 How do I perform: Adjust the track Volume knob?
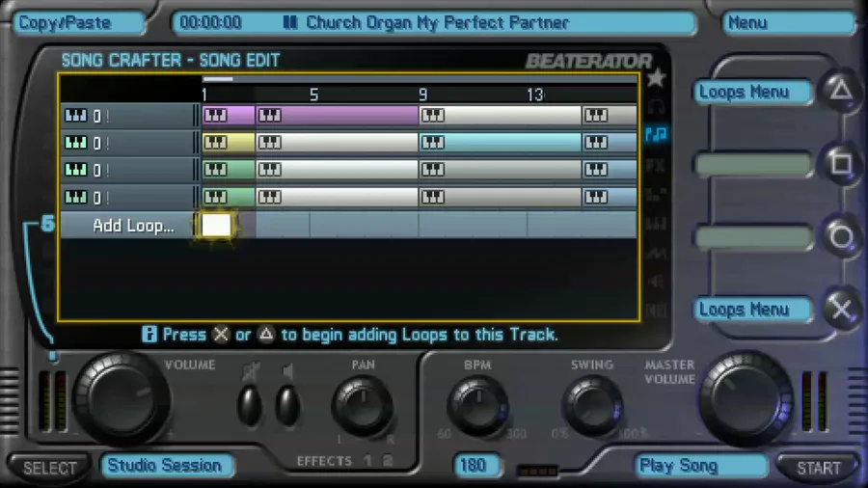(x=121, y=398)
